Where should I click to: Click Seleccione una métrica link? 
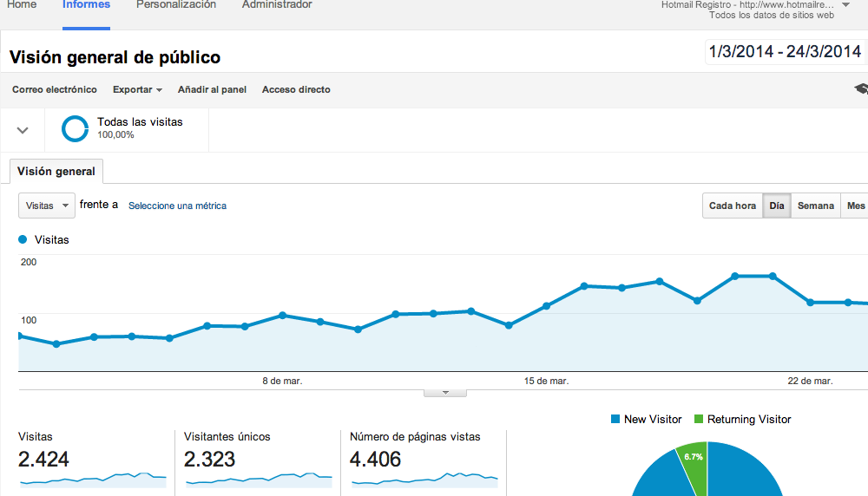(178, 206)
